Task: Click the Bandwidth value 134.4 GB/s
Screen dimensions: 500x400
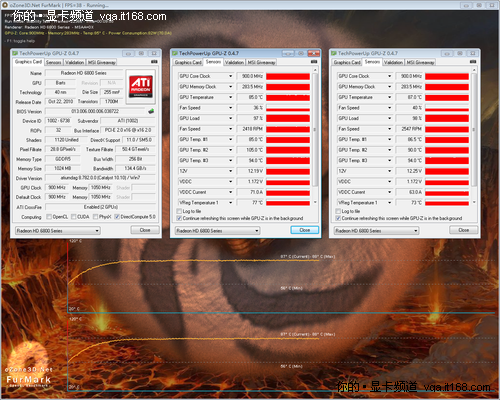Action: click(x=135, y=168)
